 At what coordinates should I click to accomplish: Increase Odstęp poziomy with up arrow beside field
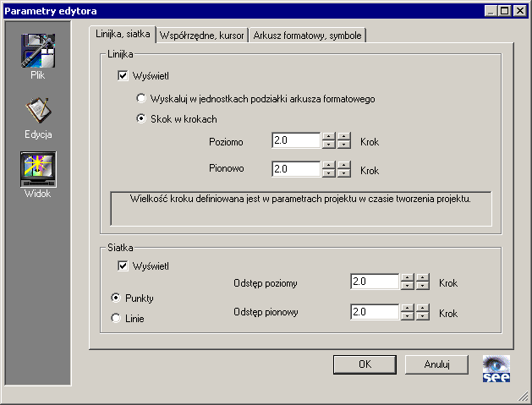(407, 277)
